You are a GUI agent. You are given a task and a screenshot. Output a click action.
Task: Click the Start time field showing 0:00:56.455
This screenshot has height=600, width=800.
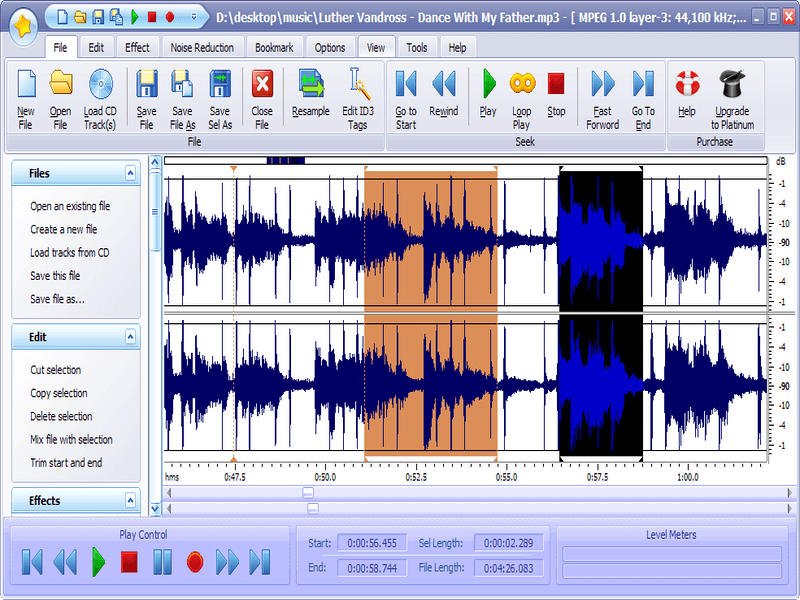(372, 543)
